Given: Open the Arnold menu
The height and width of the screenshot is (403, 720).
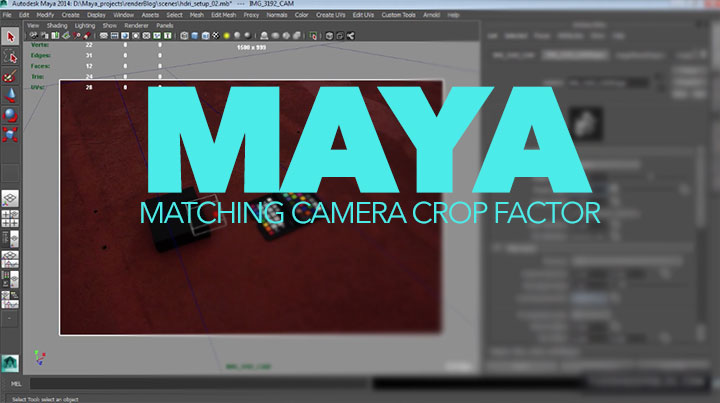Looking at the screenshot, I should pyautogui.click(x=432, y=15).
